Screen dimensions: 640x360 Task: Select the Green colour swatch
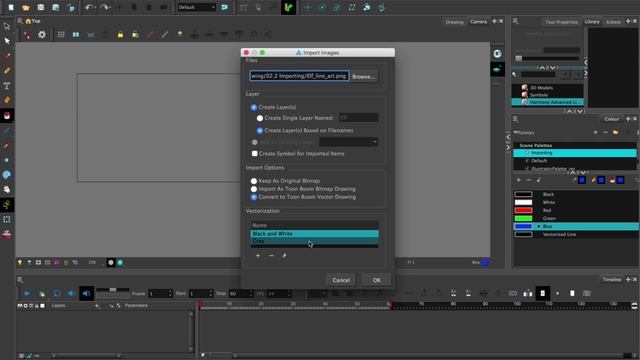click(x=523, y=218)
